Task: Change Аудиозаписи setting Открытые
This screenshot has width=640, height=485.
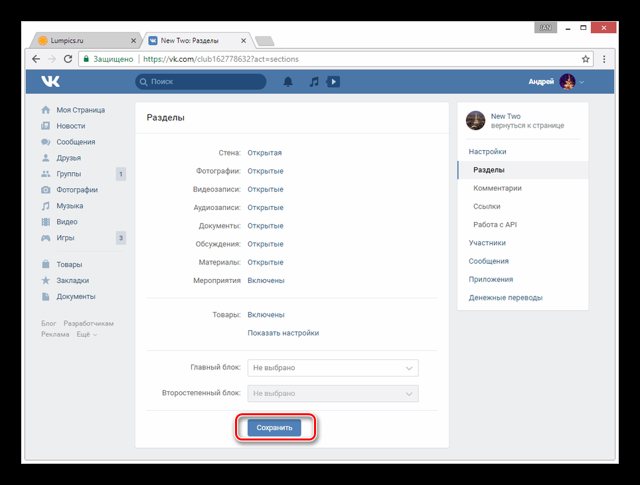Action: point(265,207)
